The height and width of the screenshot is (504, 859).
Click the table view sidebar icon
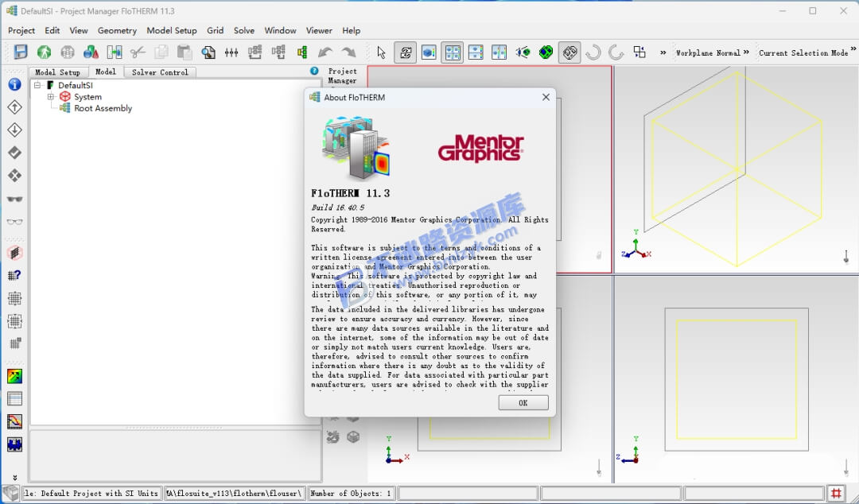[x=14, y=398]
